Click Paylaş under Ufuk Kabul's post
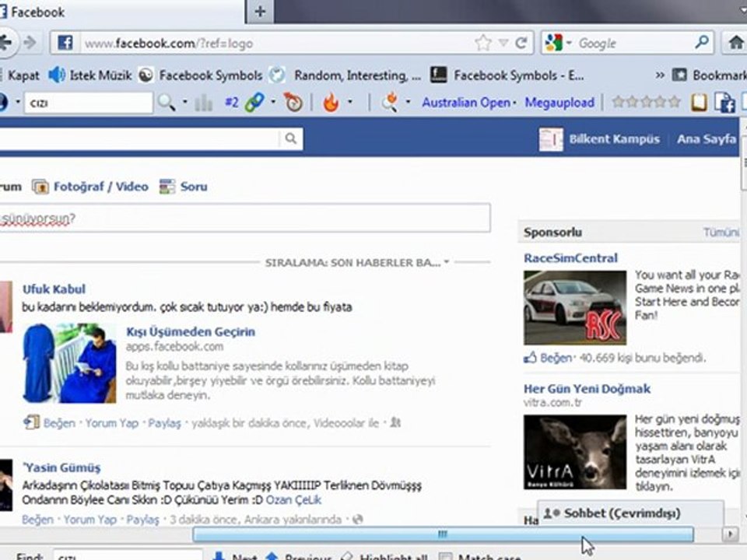This screenshot has height=560, width=747. pyautogui.click(x=164, y=423)
